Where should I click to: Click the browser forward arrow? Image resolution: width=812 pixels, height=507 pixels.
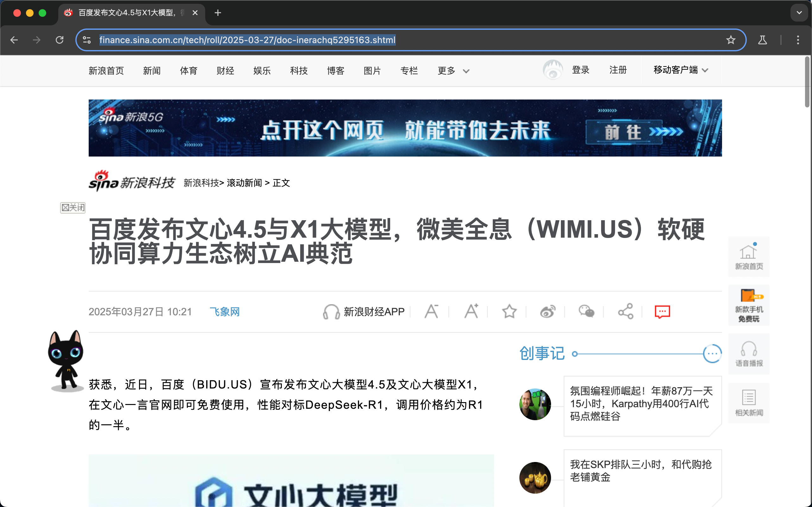[36, 40]
